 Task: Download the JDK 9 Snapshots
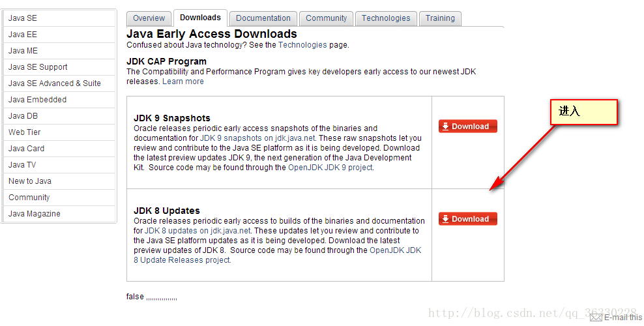(468, 126)
